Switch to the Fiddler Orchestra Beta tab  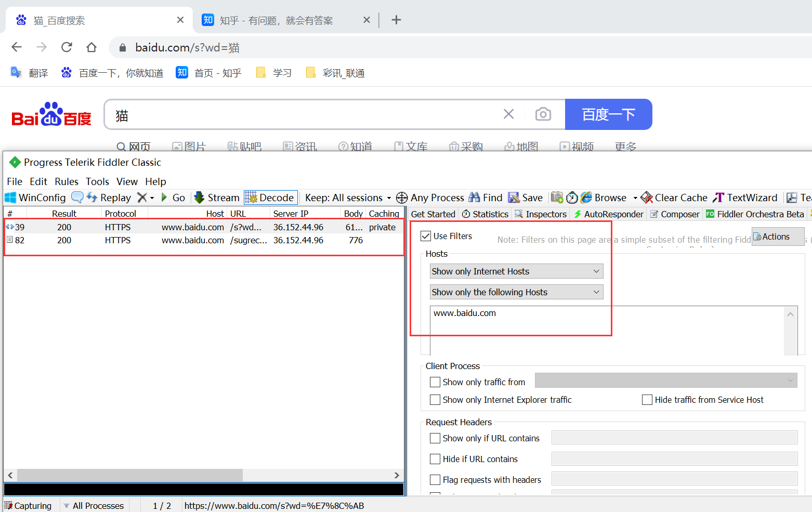click(x=755, y=214)
